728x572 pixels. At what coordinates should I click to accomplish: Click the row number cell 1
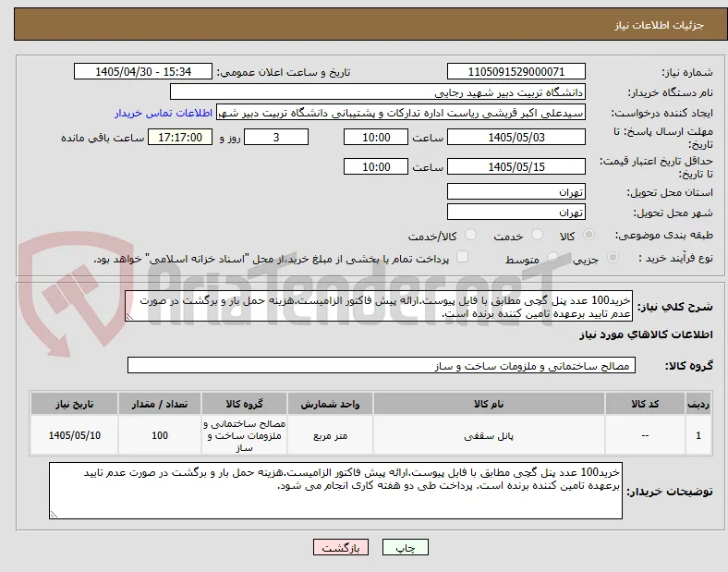coord(698,435)
